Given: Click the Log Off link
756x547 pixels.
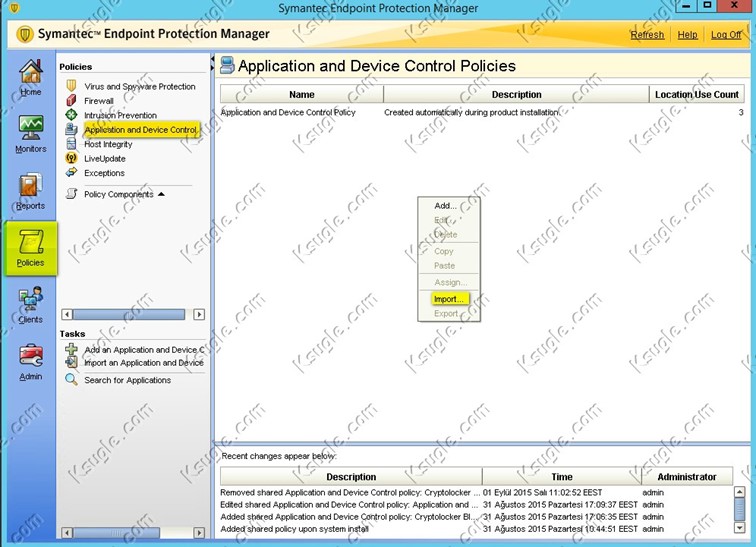Looking at the screenshot, I should coord(726,35).
